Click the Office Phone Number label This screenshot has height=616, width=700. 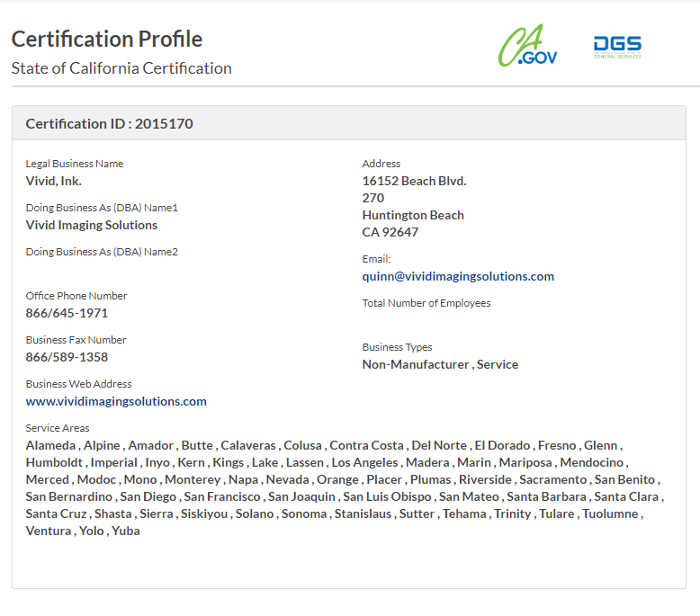[76, 296]
